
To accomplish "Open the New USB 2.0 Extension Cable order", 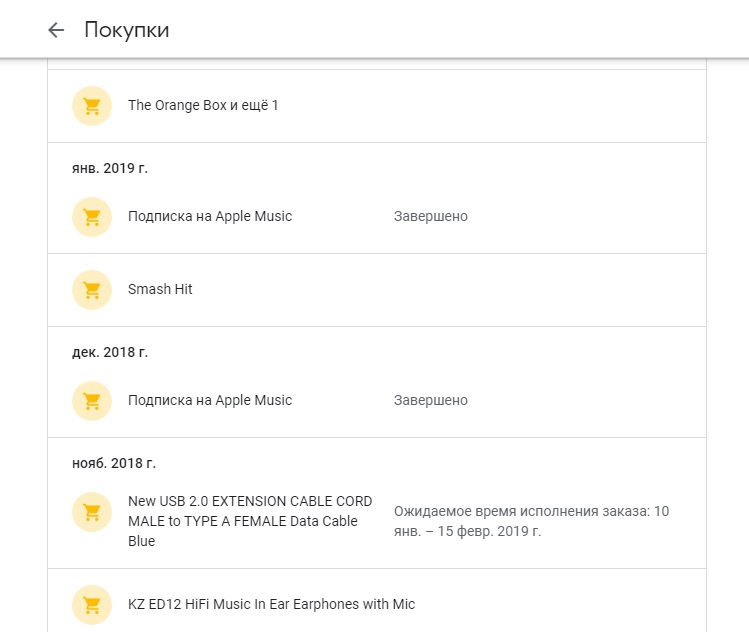I will pos(250,521).
